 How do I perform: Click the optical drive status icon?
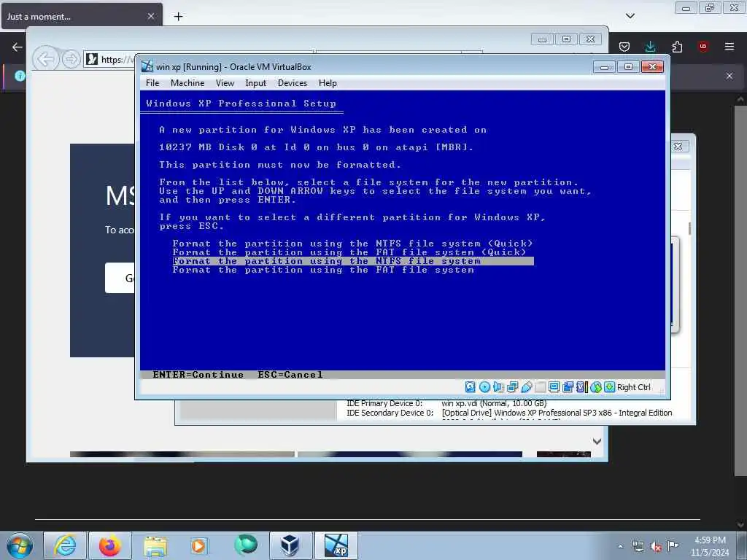coord(484,387)
